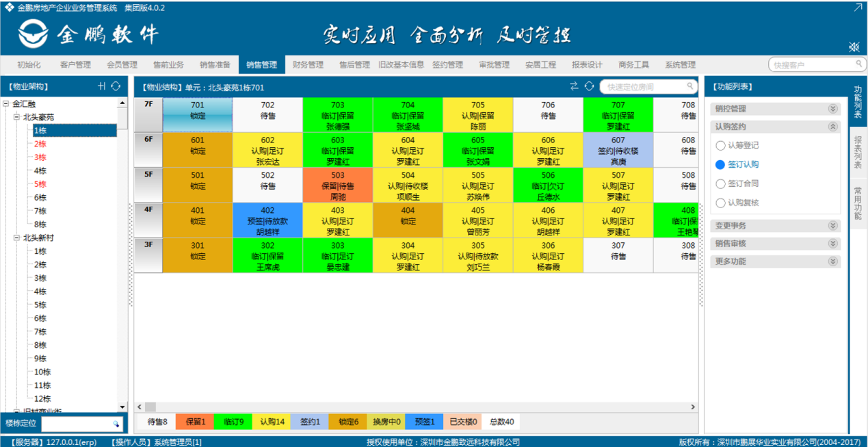Viewport: 868px width, 447px height.
Task: Click the arrow icon at top-right of title bar
Action: [858, 8]
